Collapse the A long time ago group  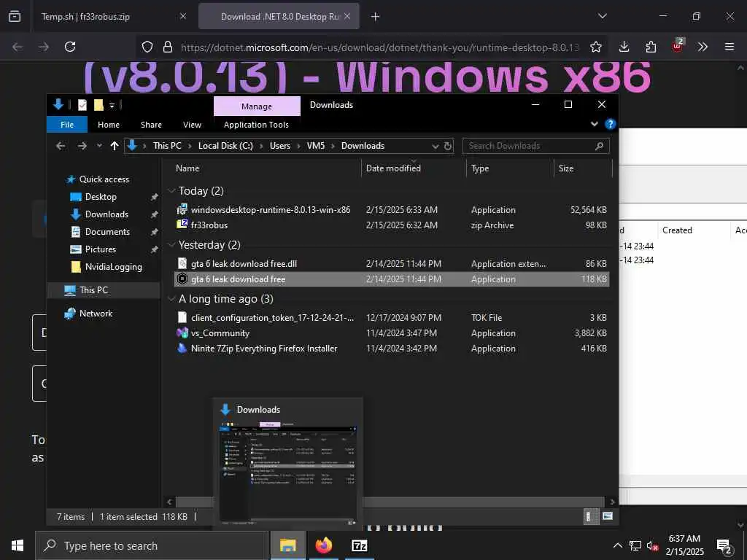tap(171, 298)
